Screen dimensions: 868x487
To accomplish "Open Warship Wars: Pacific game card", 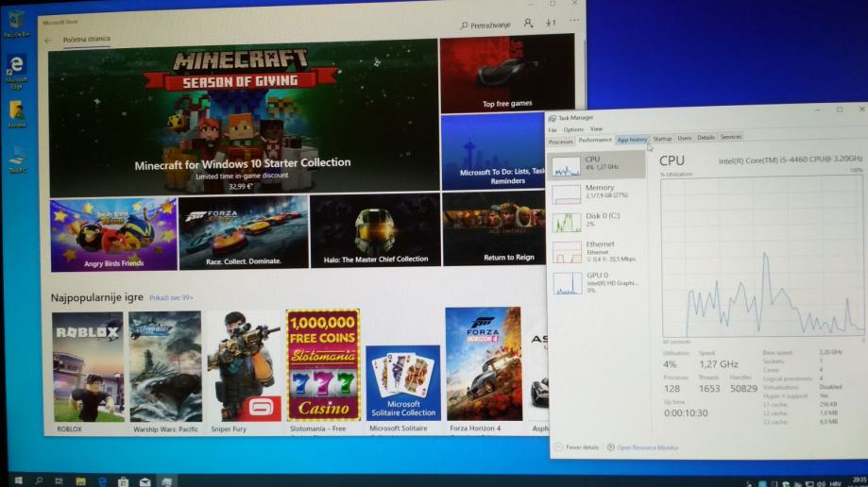I will point(165,373).
